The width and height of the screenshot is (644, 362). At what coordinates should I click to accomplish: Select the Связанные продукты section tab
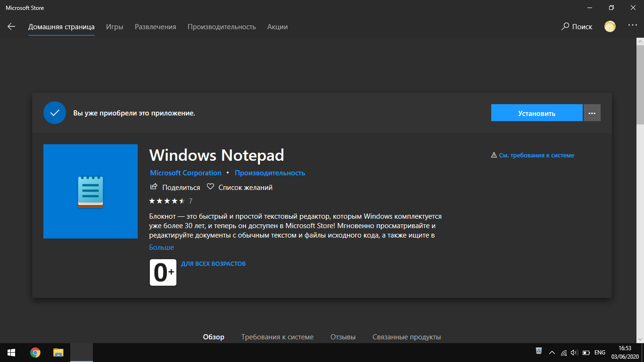coord(407,337)
